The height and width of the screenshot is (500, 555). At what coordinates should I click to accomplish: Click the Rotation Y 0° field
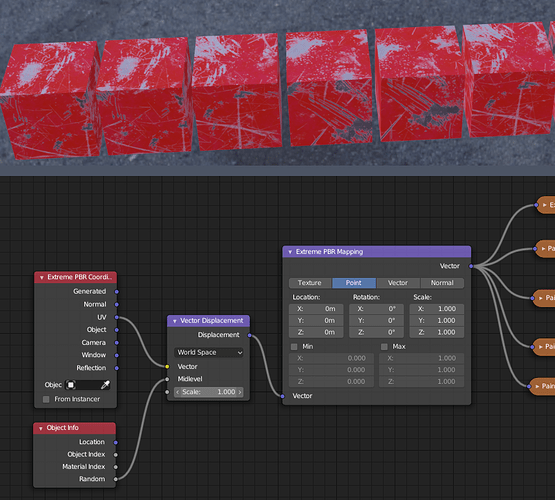tap(376, 321)
